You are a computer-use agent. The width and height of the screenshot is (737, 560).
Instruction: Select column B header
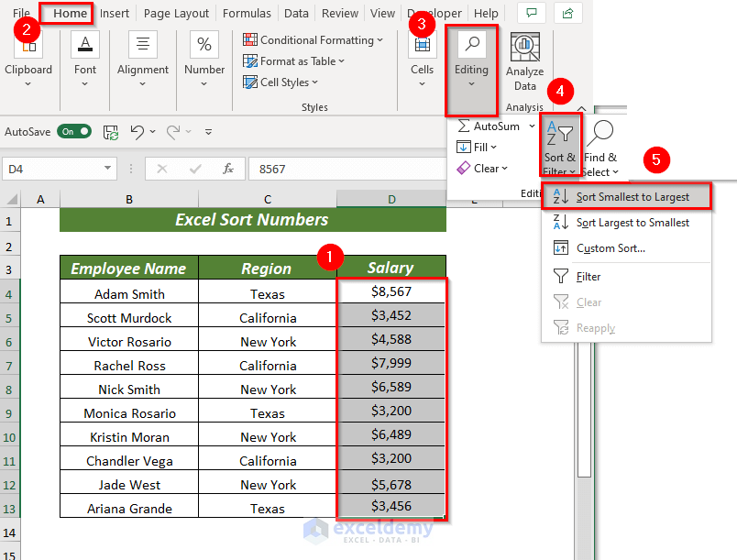click(129, 199)
